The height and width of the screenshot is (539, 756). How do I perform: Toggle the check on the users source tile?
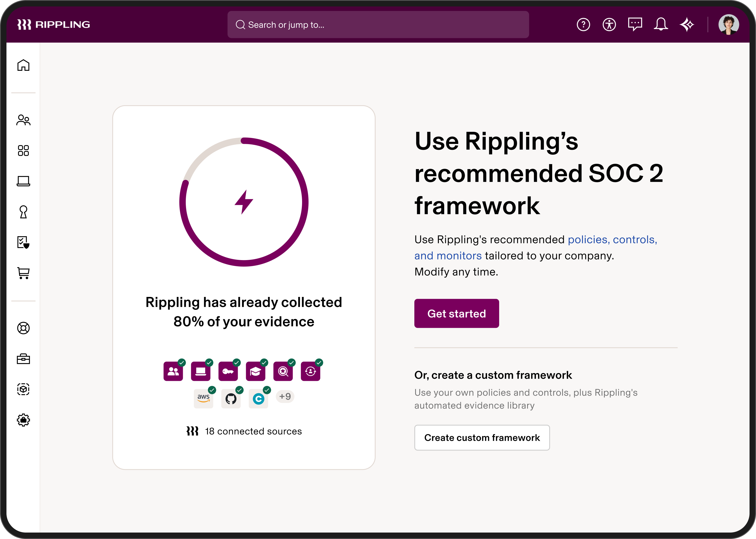[x=182, y=363]
